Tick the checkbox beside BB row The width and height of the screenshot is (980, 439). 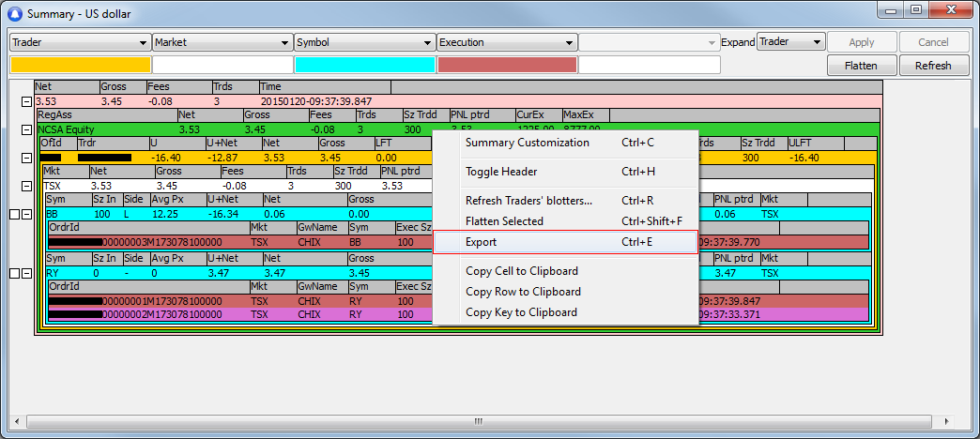(14, 215)
